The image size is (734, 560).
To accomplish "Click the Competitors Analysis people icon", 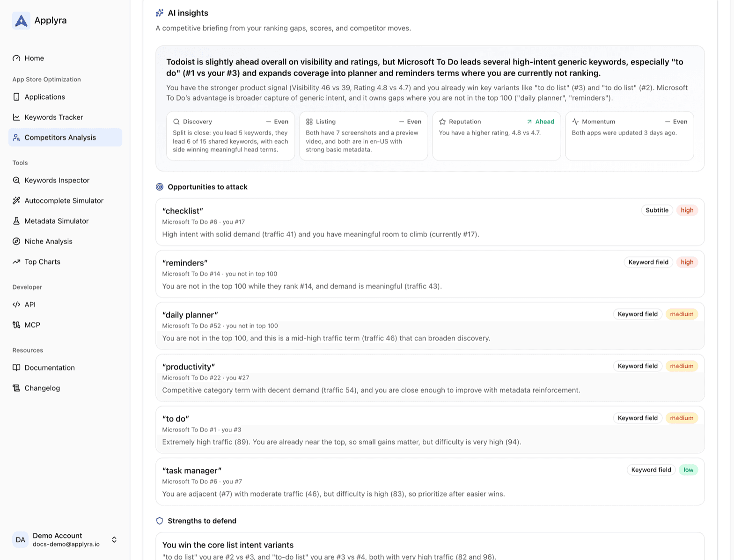I will (16, 138).
